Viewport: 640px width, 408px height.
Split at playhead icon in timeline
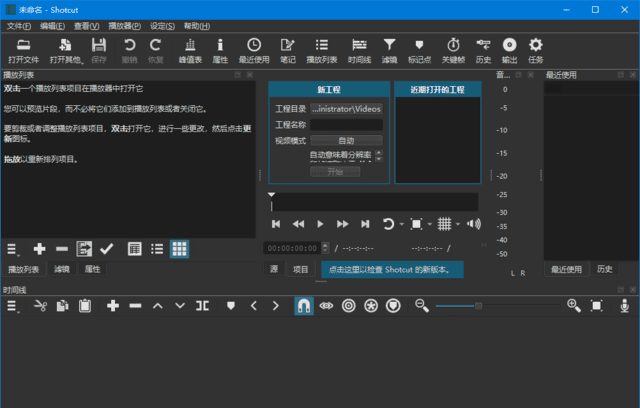202,306
